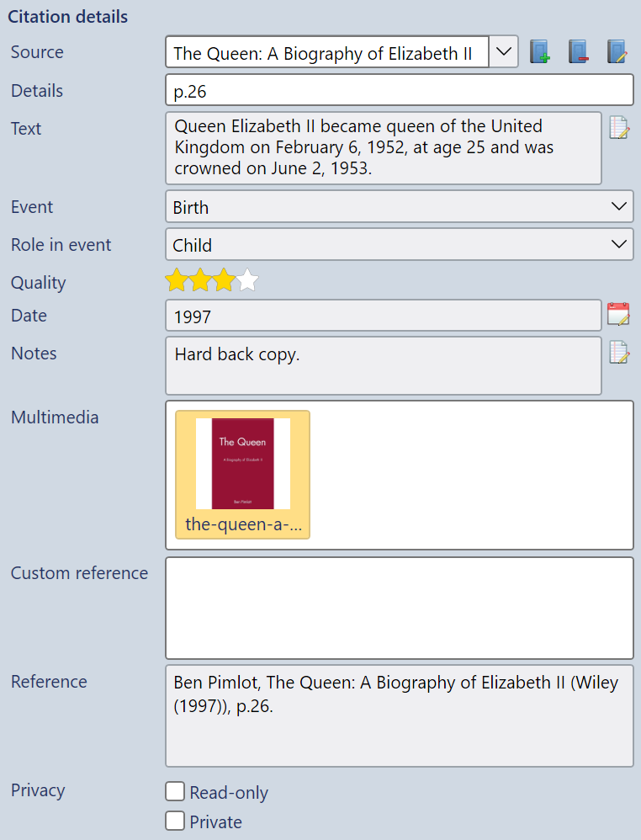Click the empty Custom reference box
The image size is (641, 840).
[x=400, y=606]
